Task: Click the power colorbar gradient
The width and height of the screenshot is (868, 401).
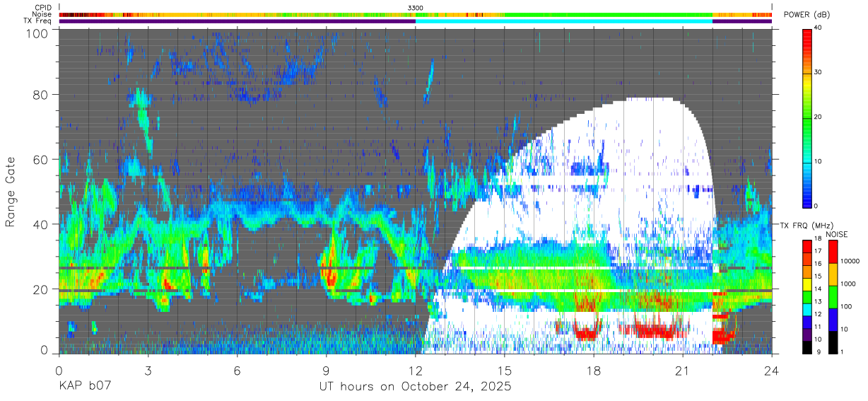Action: 807,117
